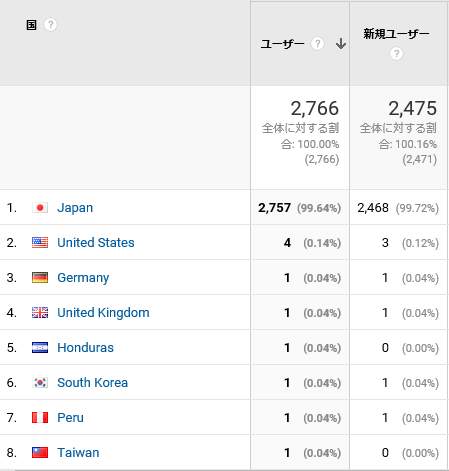This screenshot has height=471, width=449.
Task: Open the ユーザー column help icon
Action: tap(317, 44)
